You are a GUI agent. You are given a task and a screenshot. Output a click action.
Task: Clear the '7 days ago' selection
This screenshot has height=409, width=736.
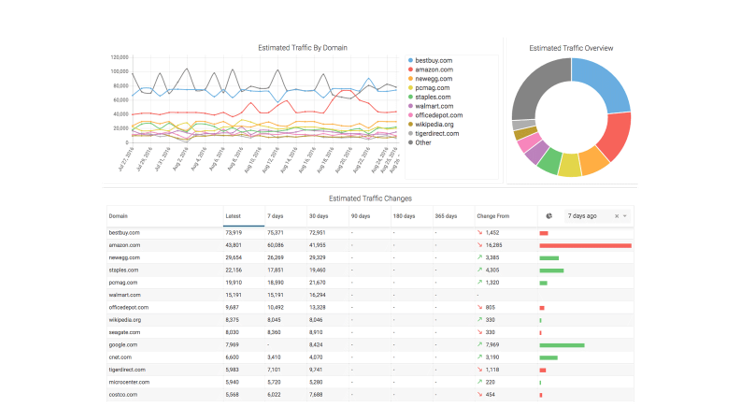coord(617,216)
